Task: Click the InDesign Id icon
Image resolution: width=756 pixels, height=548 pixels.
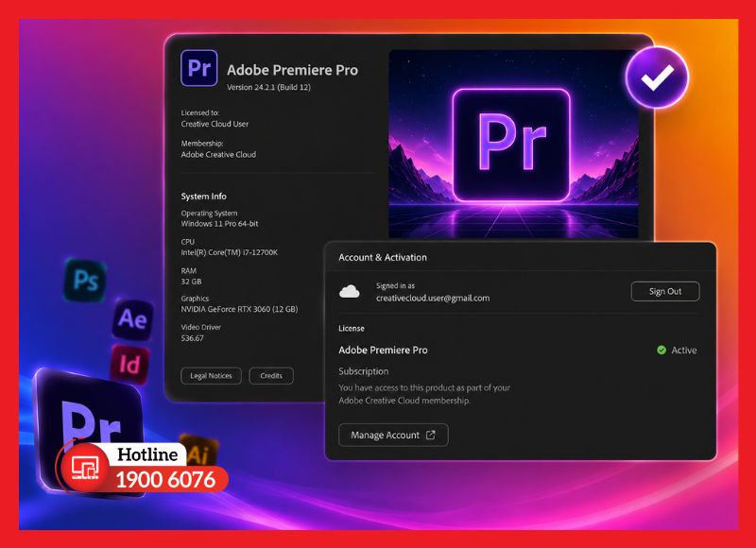Action: (x=129, y=365)
